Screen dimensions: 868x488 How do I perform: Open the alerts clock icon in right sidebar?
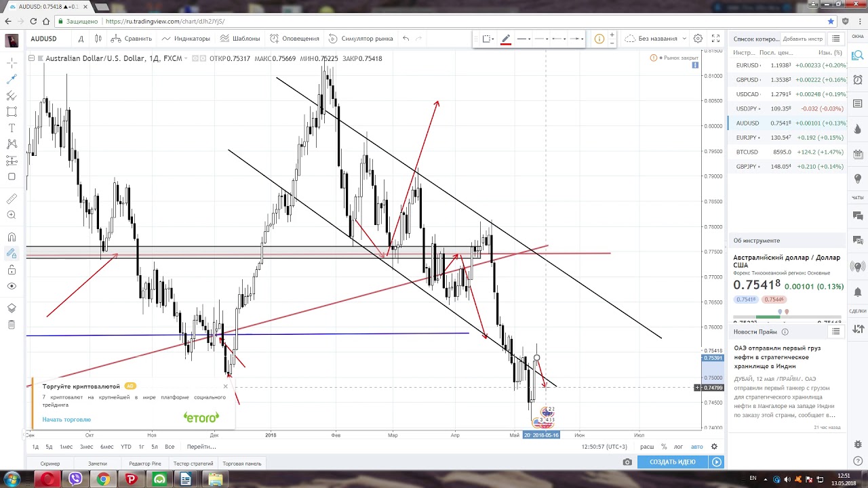click(858, 80)
